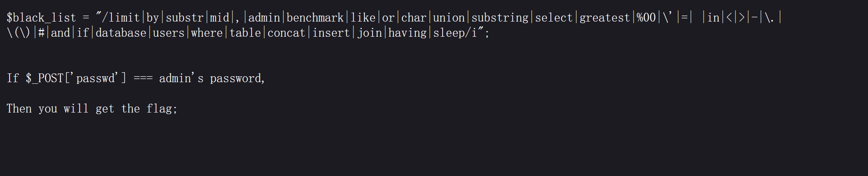Click the word 'benchmark' in the blacklist
This screenshot has width=868, height=176.
(x=315, y=18)
